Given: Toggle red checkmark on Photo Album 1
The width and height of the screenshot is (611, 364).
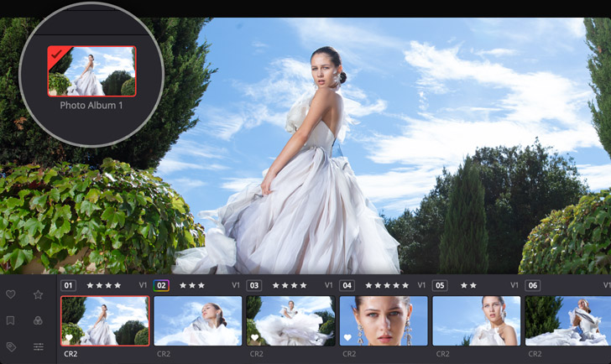Looking at the screenshot, I should 57,55.
